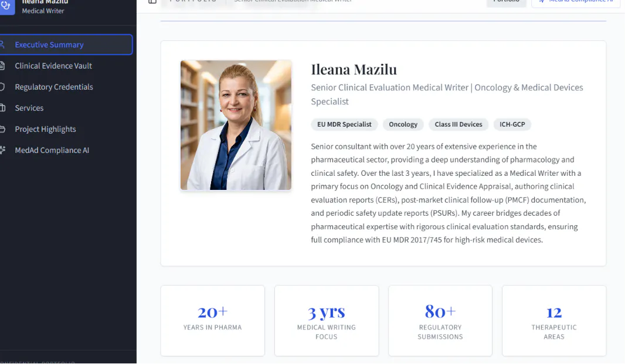Open the Executive Summary section
Image resolution: width=625 pixels, height=364 pixels.
coord(65,45)
